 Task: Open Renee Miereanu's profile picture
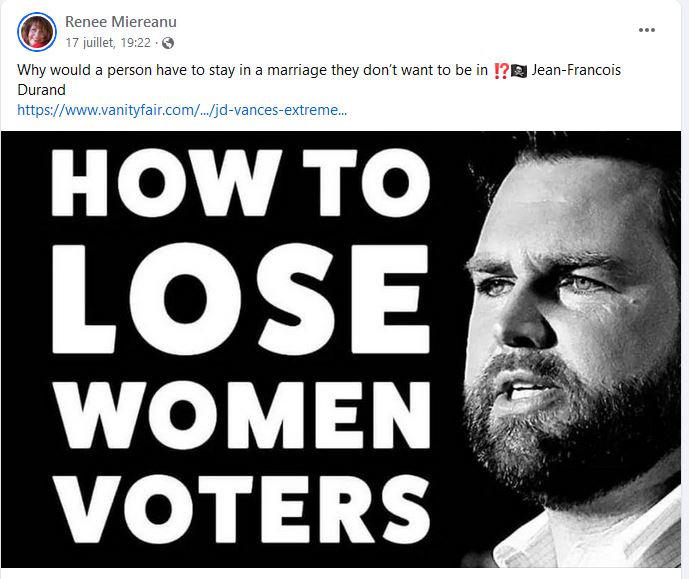point(37,32)
